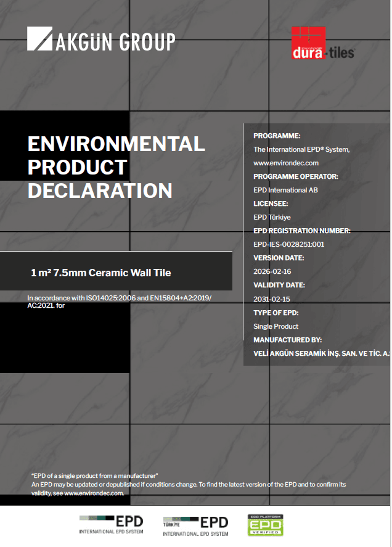Viewport: 392px width, 547px height.
Task: Open the environdec.com link in footer note
Action: (94, 493)
